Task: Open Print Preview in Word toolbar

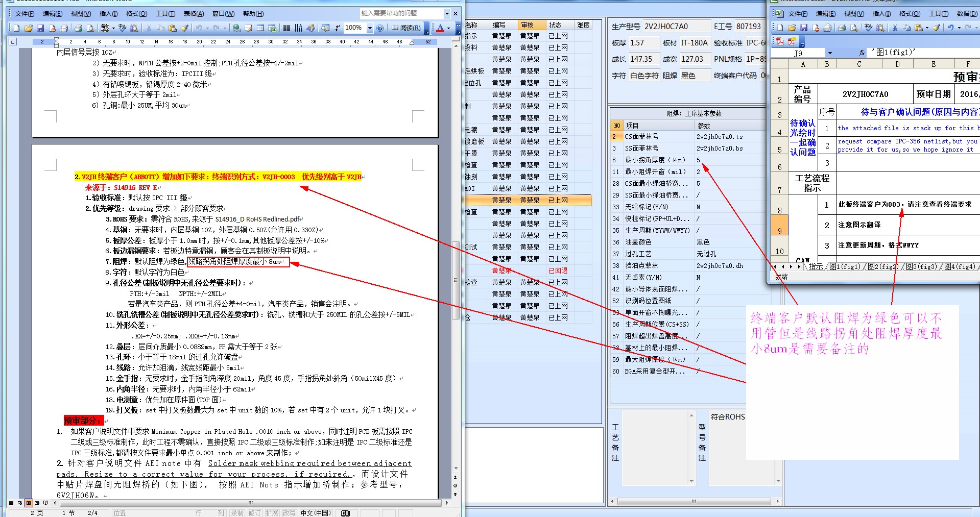Action: point(90,28)
